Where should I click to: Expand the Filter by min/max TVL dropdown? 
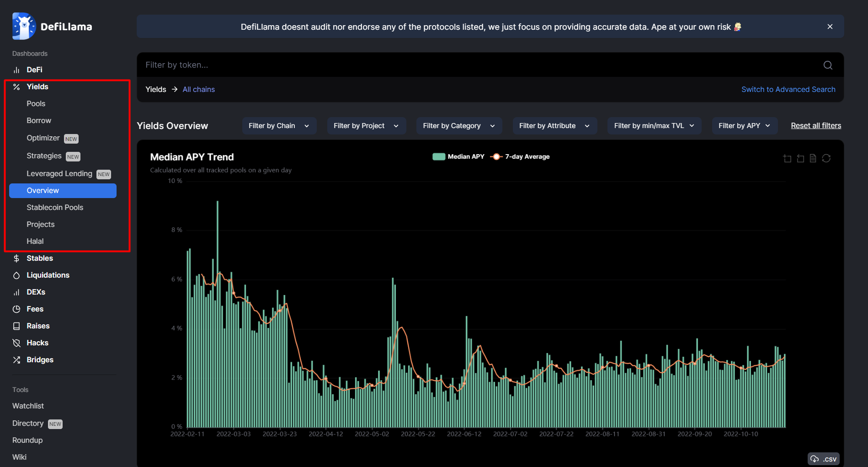click(x=654, y=126)
